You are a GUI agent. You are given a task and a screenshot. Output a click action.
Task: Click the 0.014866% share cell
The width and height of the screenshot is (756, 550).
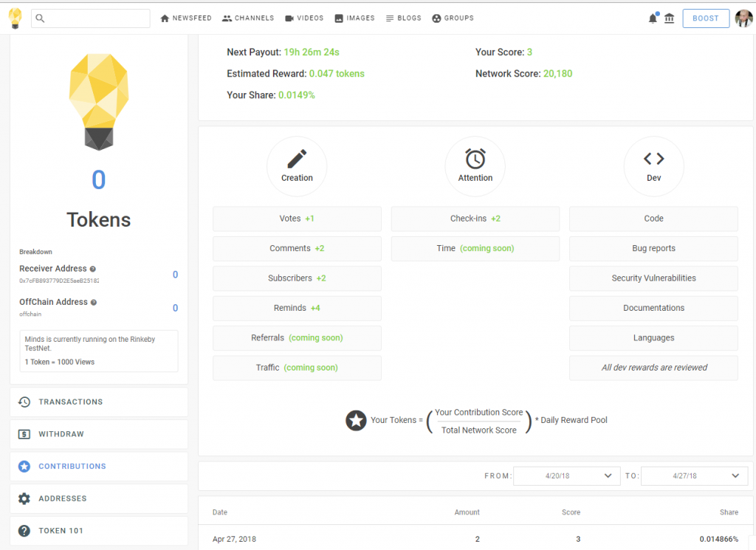pos(719,540)
